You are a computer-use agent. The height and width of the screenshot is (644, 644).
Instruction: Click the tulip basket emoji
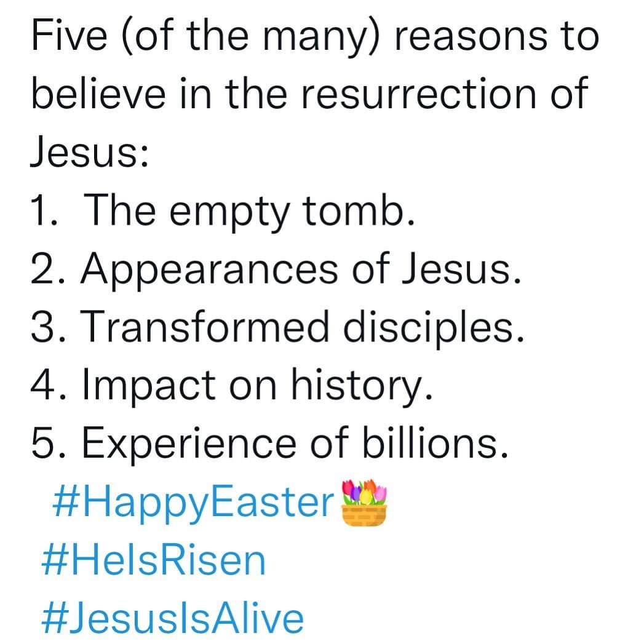(x=365, y=505)
